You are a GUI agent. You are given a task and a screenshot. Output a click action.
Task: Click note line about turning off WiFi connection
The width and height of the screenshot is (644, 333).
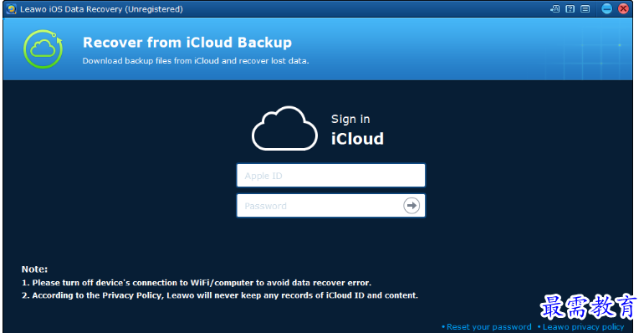coord(197,283)
